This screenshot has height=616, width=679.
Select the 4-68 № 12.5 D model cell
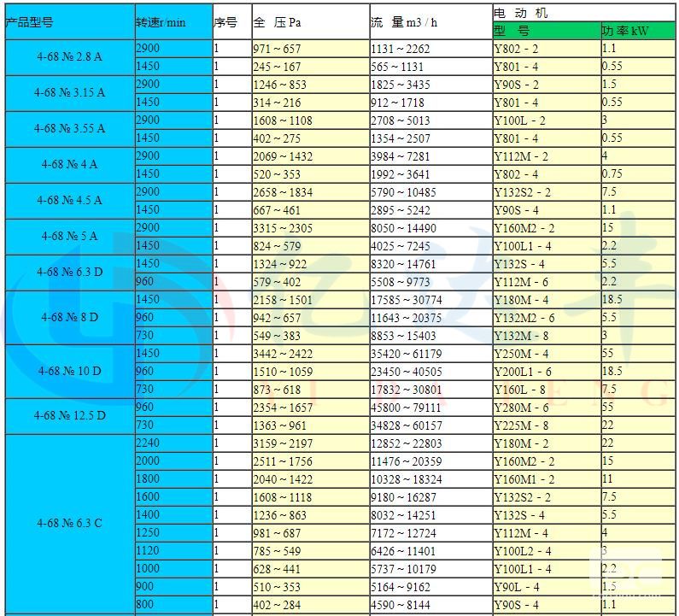(x=67, y=416)
